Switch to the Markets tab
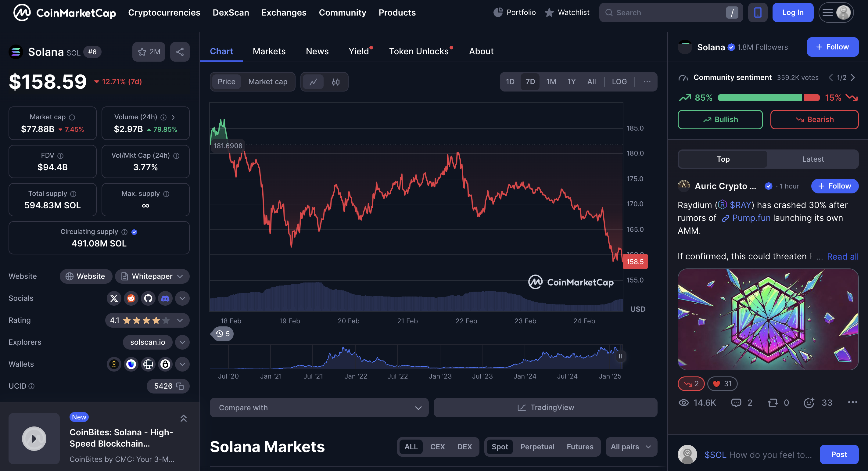 click(x=269, y=51)
